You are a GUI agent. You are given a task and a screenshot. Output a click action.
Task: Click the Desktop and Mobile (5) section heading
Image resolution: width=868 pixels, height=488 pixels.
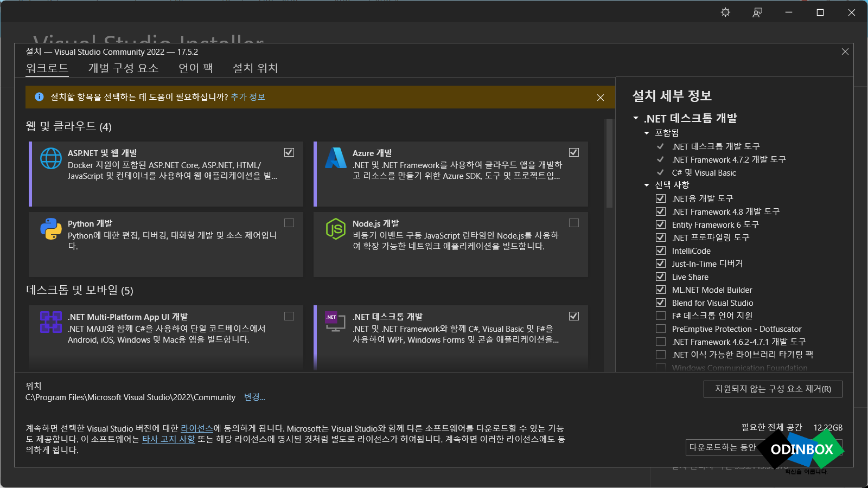80,290
